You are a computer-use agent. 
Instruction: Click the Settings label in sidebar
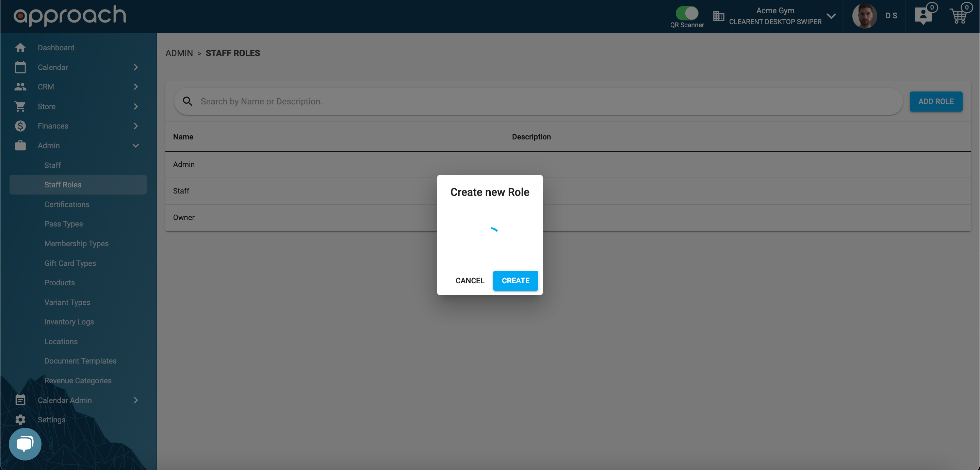coord(51,420)
